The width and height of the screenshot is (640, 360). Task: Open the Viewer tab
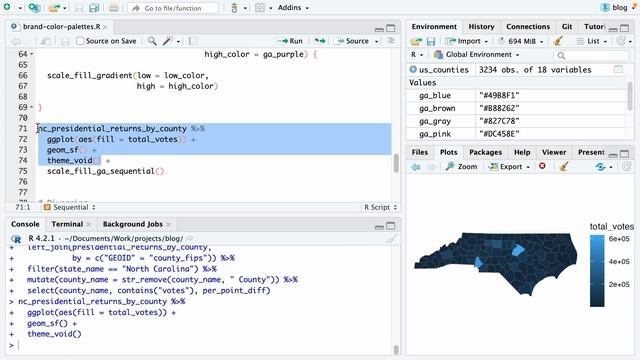[x=554, y=152]
